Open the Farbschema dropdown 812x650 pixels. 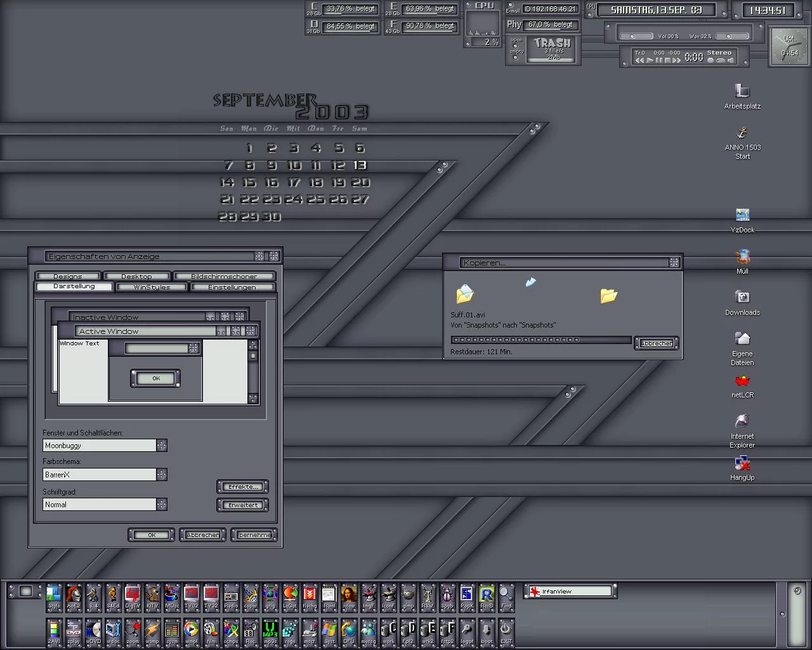[162, 475]
